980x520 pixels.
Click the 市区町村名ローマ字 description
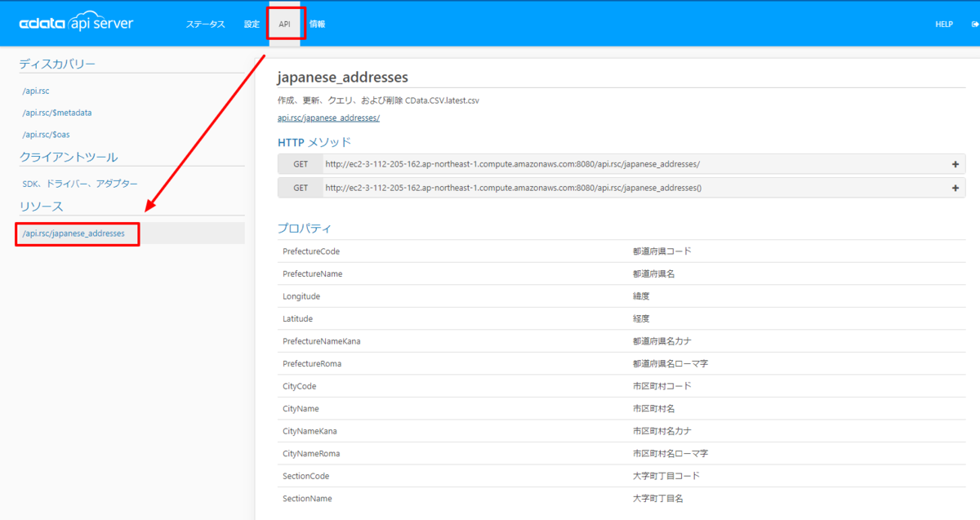click(x=670, y=454)
